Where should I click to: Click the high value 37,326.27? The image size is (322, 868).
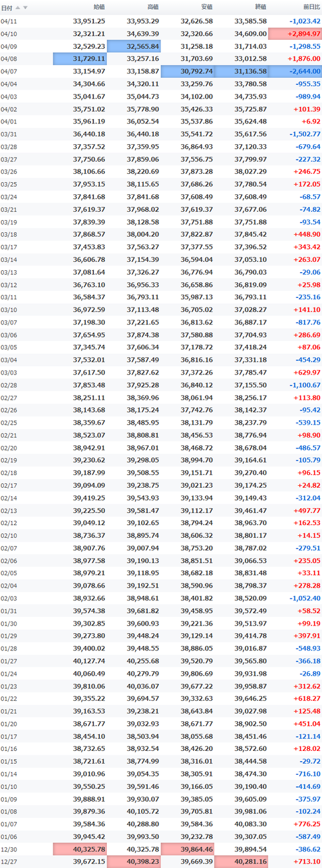142,271
